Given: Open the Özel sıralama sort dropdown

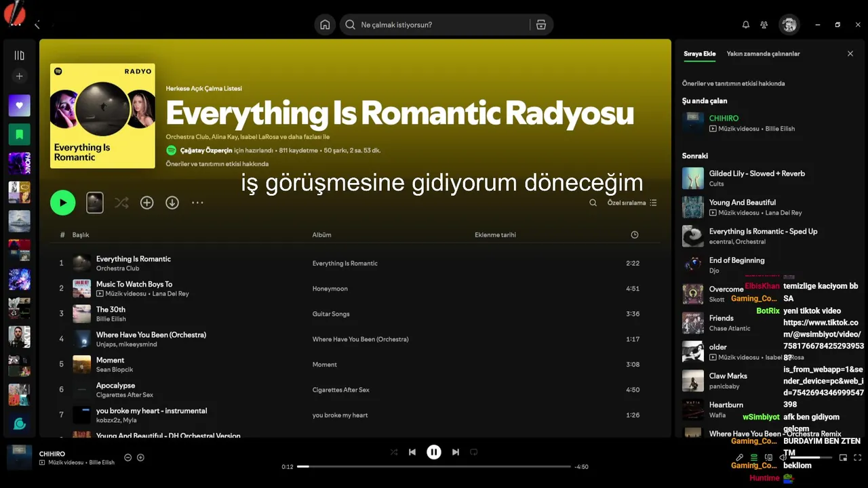Looking at the screenshot, I should [632, 203].
